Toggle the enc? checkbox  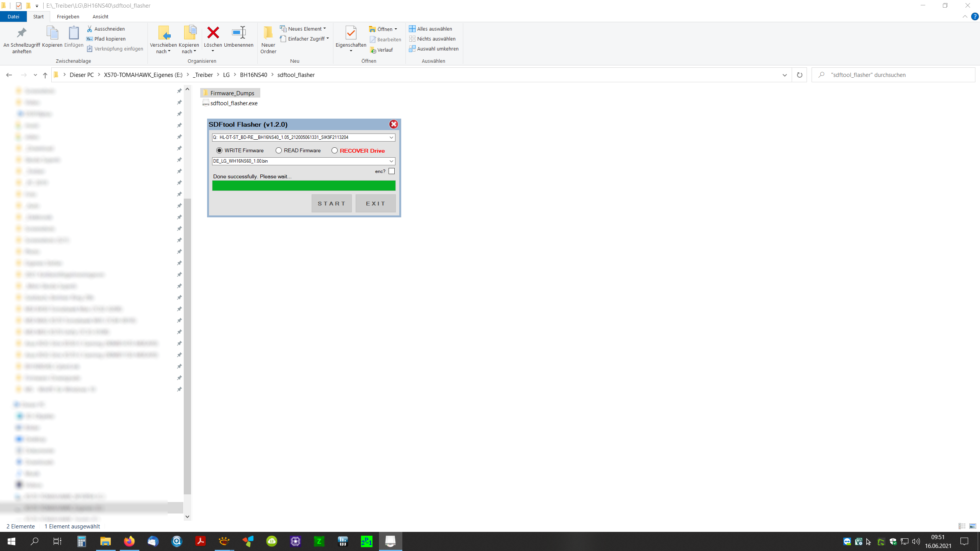click(391, 171)
